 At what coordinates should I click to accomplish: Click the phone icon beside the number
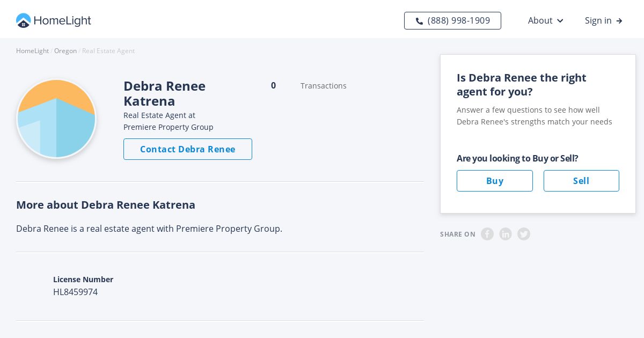(x=419, y=21)
